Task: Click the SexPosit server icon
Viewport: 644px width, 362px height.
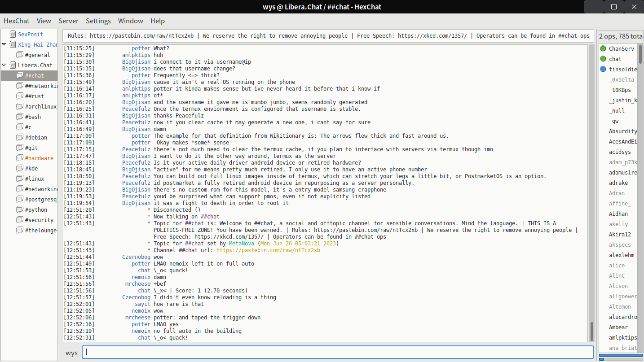Action: (12, 34)
